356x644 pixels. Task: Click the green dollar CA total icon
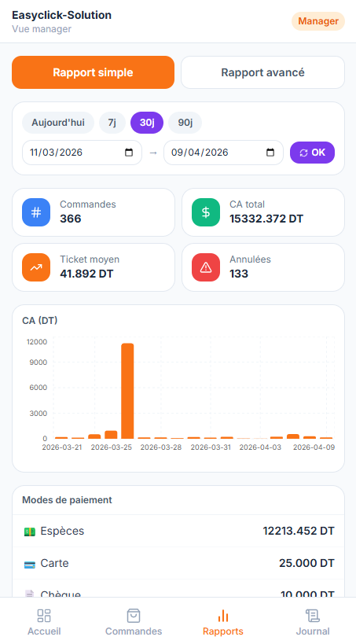pos(206,212)
